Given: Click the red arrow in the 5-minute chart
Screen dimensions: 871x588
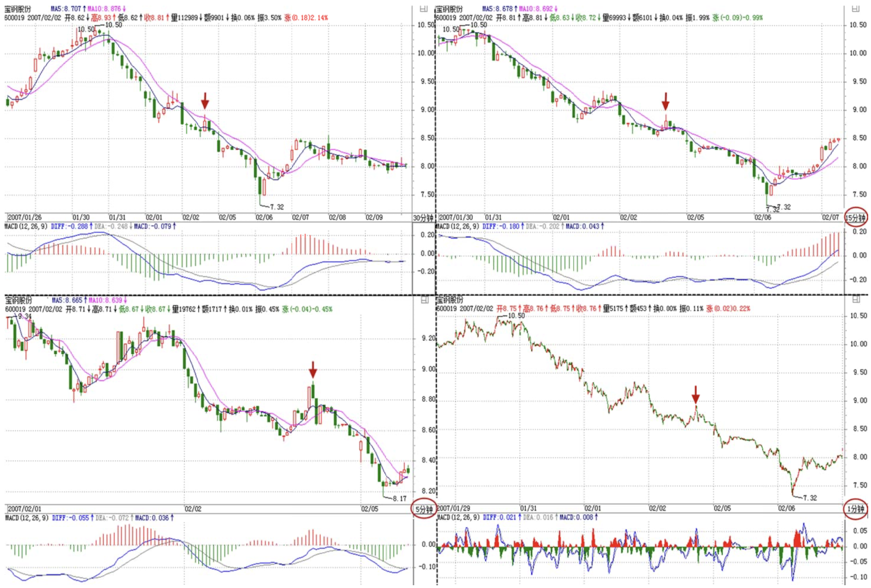Looking at the screenshot, I should (x=313, y=370).
